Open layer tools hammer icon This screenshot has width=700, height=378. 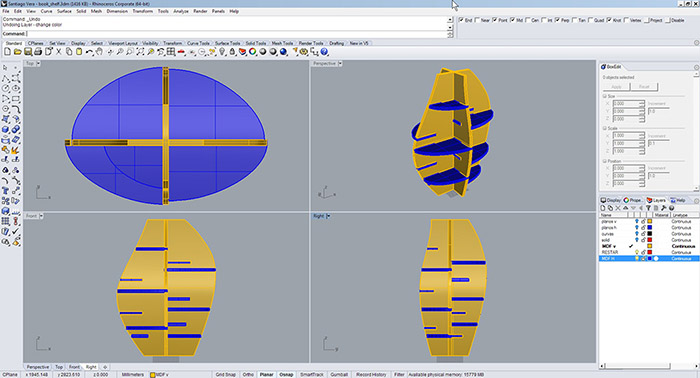click(x=664, y=208)
